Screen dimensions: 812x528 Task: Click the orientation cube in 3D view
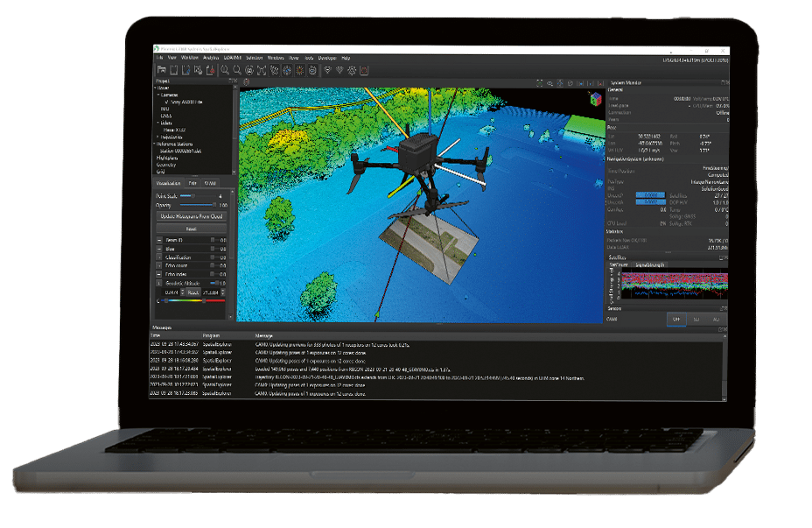point(595,98)
